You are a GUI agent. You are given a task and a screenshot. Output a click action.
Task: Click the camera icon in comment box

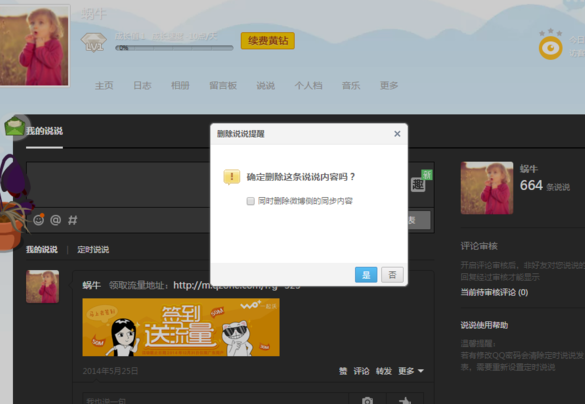367,400
